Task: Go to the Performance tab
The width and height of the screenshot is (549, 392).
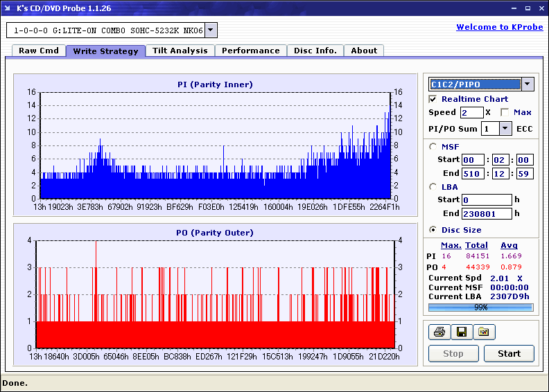Action: tap(251, 51)
